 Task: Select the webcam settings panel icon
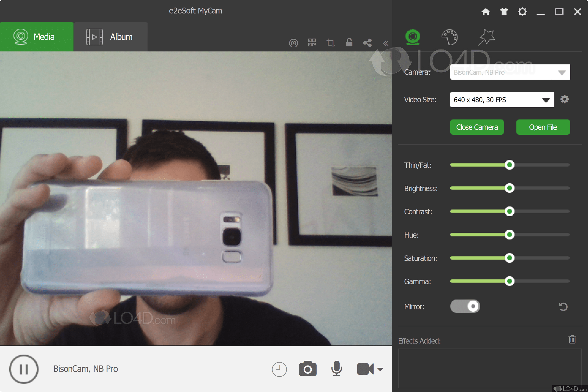414,37
